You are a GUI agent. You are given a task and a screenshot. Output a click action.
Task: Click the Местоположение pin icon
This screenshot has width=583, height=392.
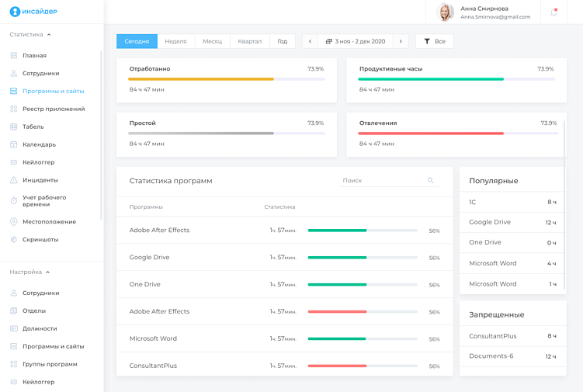pos(14,222)
